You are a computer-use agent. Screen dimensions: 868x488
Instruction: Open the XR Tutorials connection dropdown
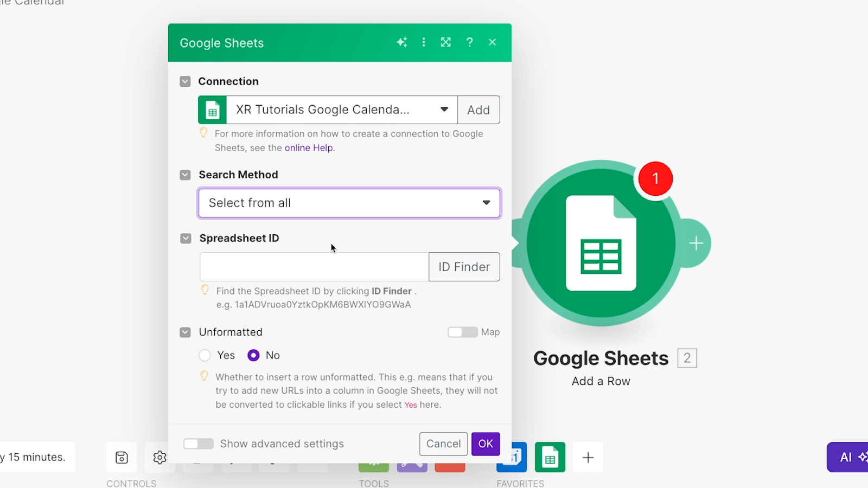click(342, 110)
